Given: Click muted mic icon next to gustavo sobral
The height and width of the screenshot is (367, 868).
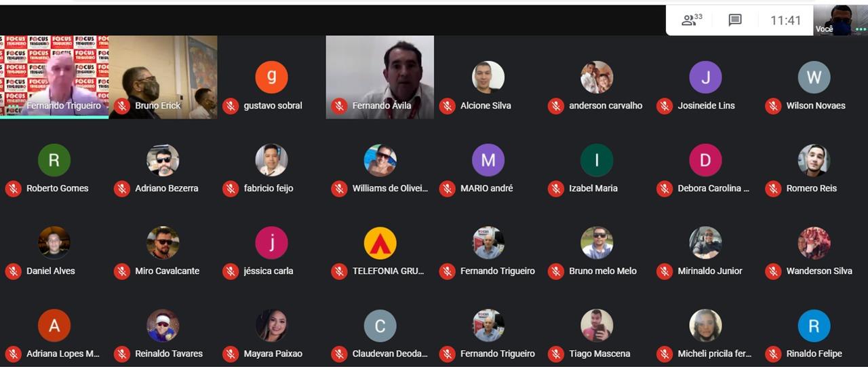Looking at the screenshot, I should (231, 106).
